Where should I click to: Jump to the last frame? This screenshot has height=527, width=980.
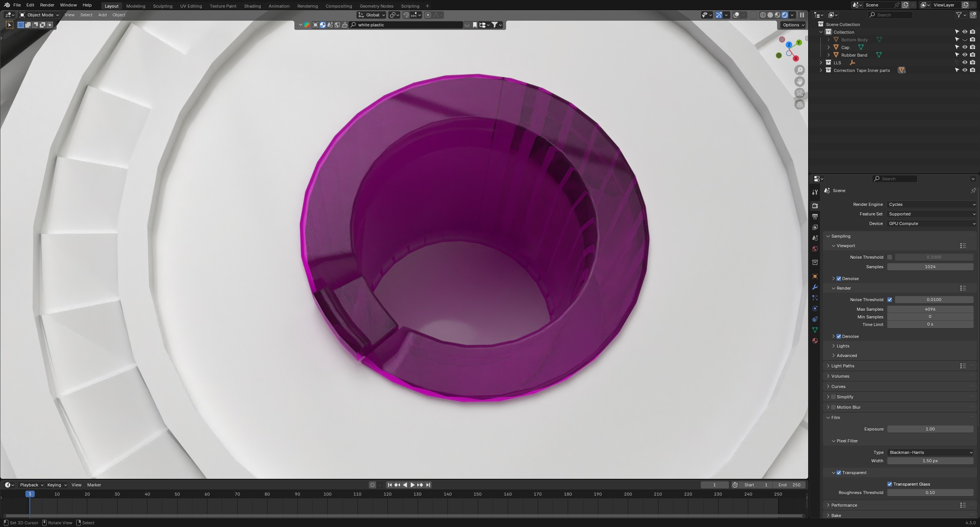428,485
